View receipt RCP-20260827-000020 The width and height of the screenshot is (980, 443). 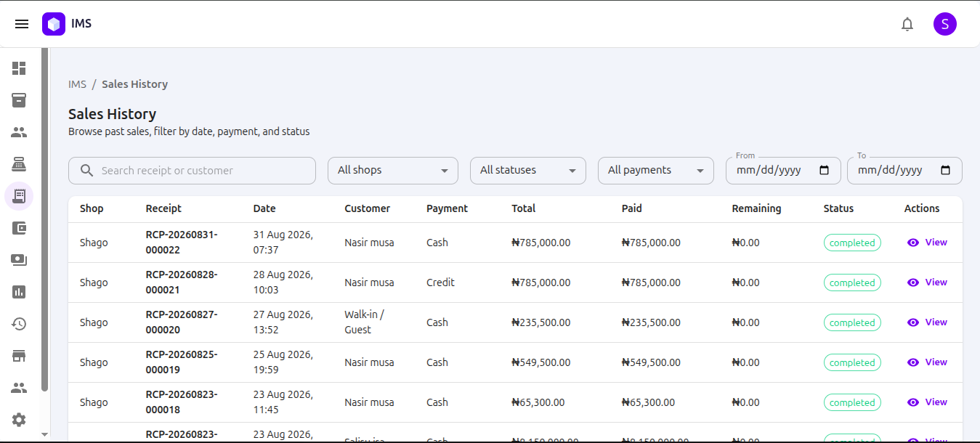coord(928,322)
